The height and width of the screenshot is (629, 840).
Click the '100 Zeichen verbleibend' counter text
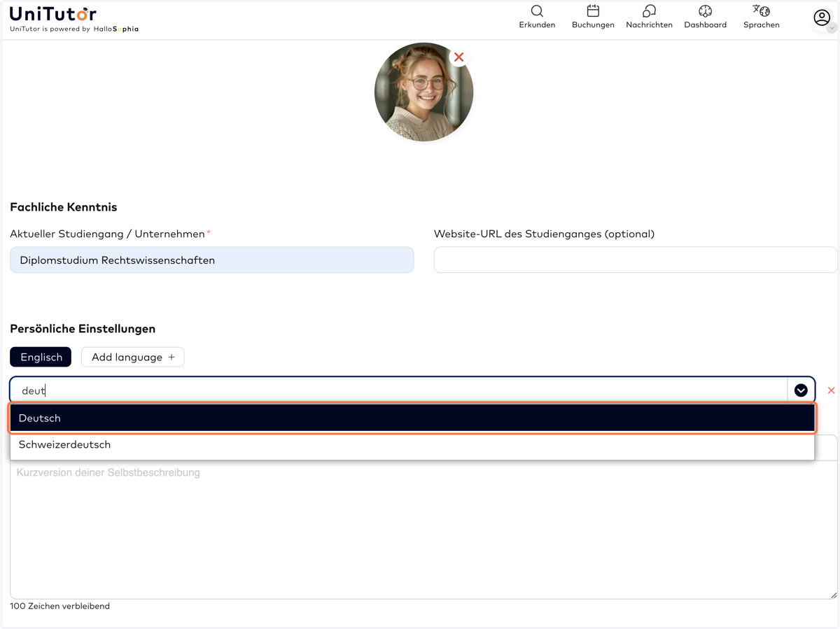60,606
